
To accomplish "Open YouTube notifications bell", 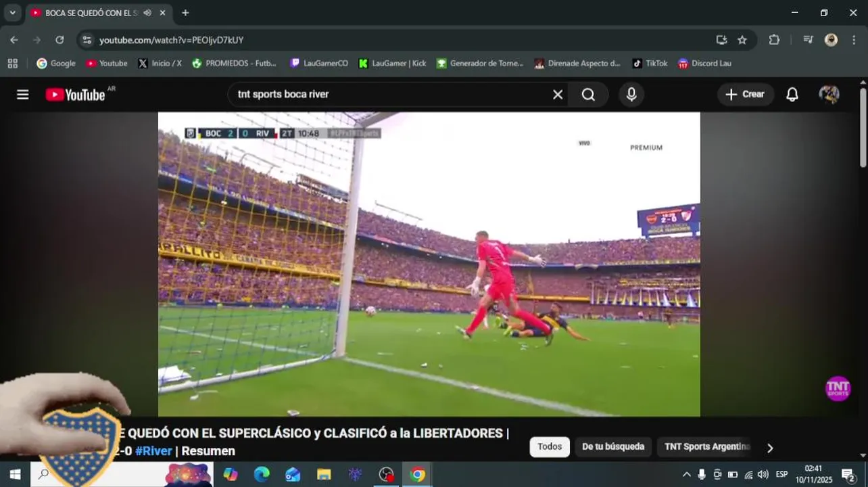I will tap(792, 95).
